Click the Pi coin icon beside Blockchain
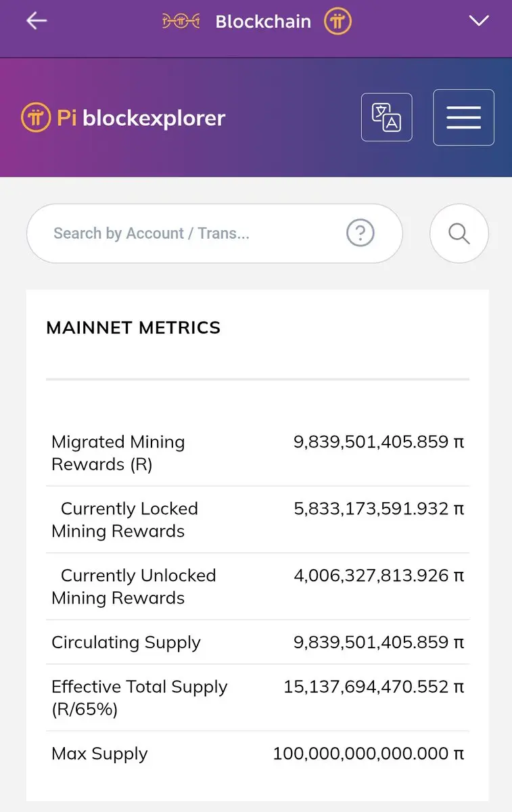The height and width of the screenshot is (812, 512). pos(338,22)
